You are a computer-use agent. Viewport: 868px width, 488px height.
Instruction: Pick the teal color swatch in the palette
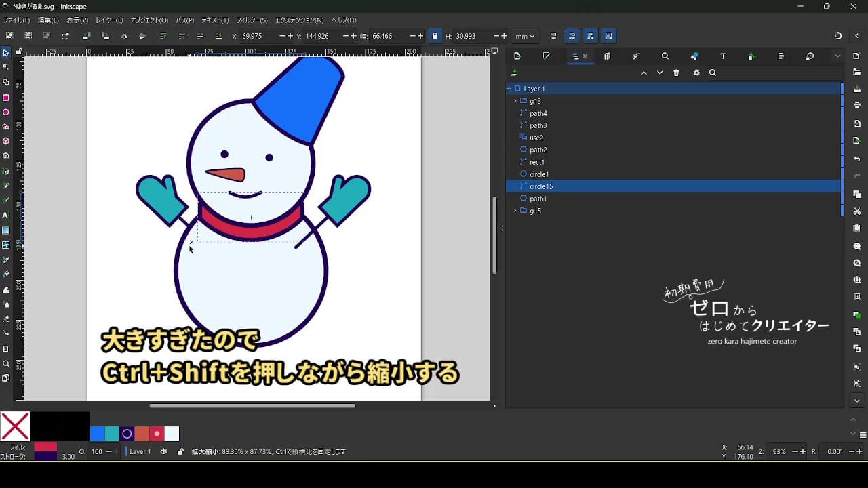coord(112,434)
